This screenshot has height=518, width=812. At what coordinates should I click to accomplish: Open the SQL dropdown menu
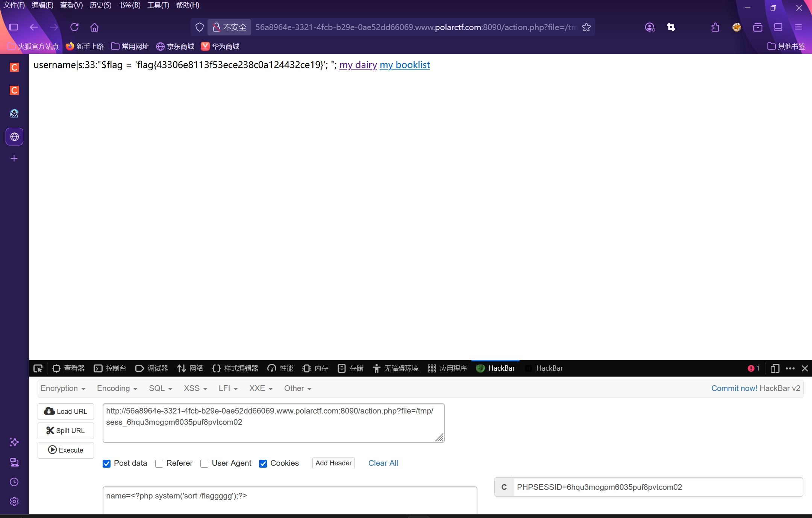tap(160, 388)
